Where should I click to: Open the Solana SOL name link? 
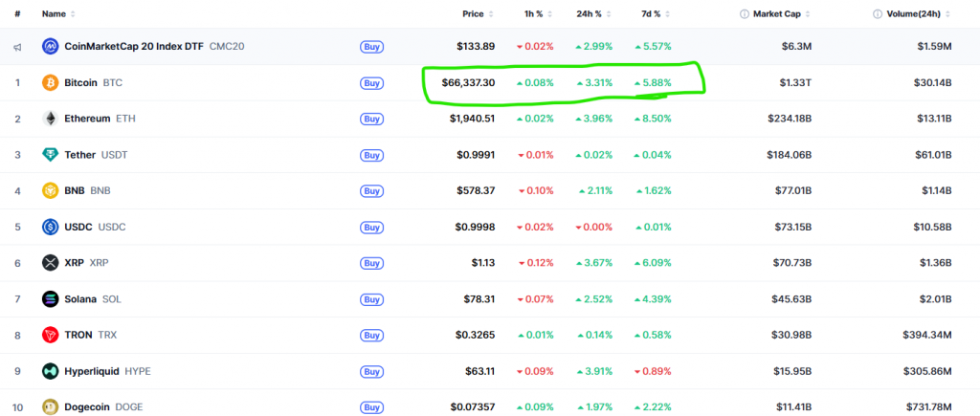click(x=93, y=299)
